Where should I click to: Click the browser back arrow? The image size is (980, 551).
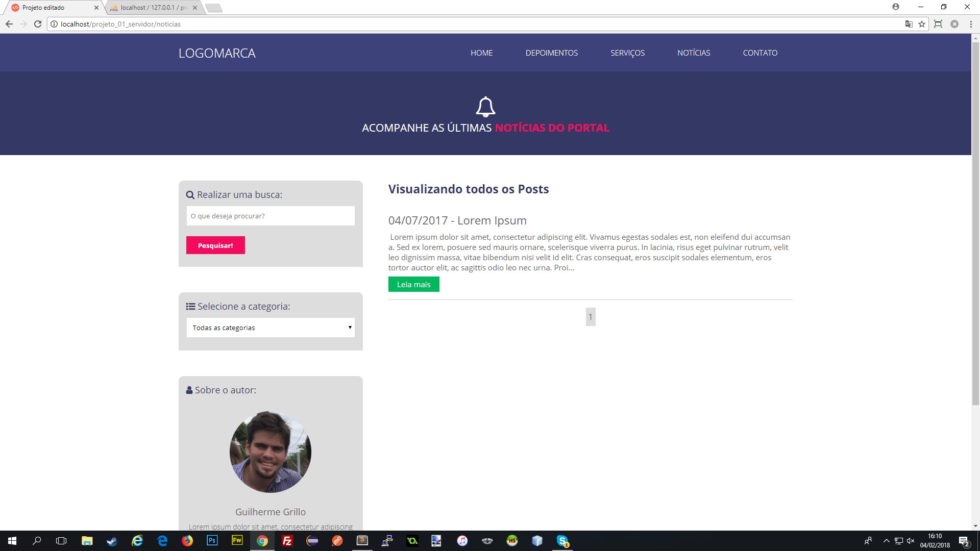(x=9, y=24)
